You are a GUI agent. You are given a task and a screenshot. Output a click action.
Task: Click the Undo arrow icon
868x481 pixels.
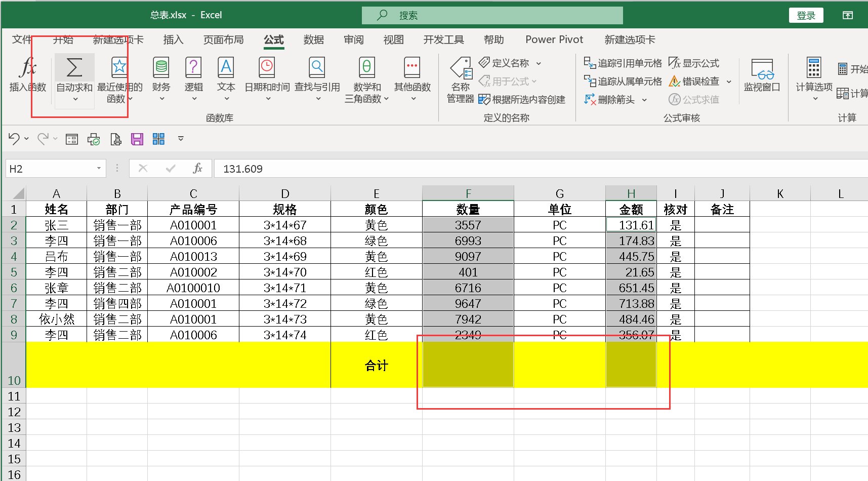(x=14, y=139)
